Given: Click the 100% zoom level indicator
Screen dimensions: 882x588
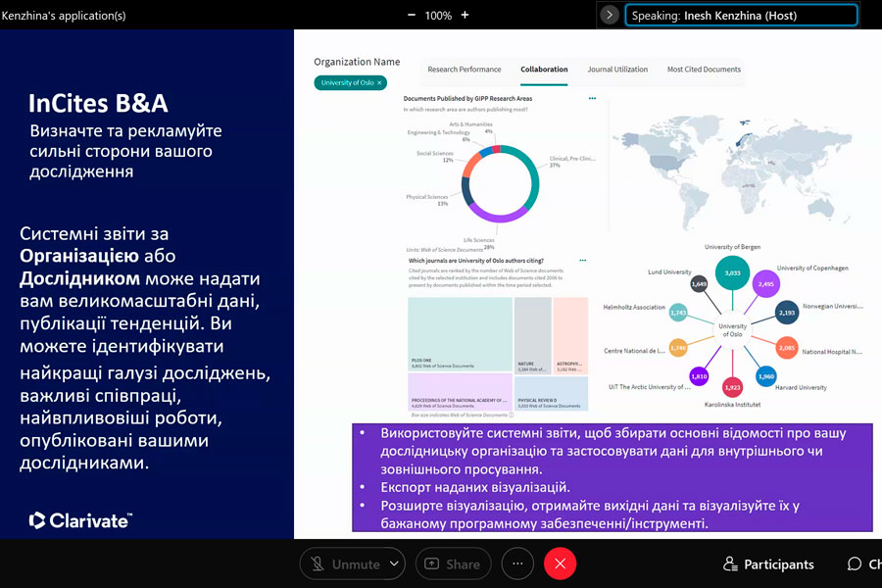Looking at the screenshot, I should 438,16.
